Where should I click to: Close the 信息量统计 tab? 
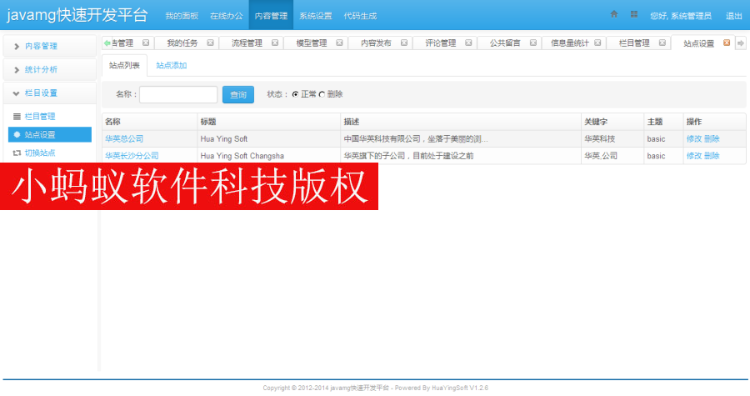(x=597, y=43)
